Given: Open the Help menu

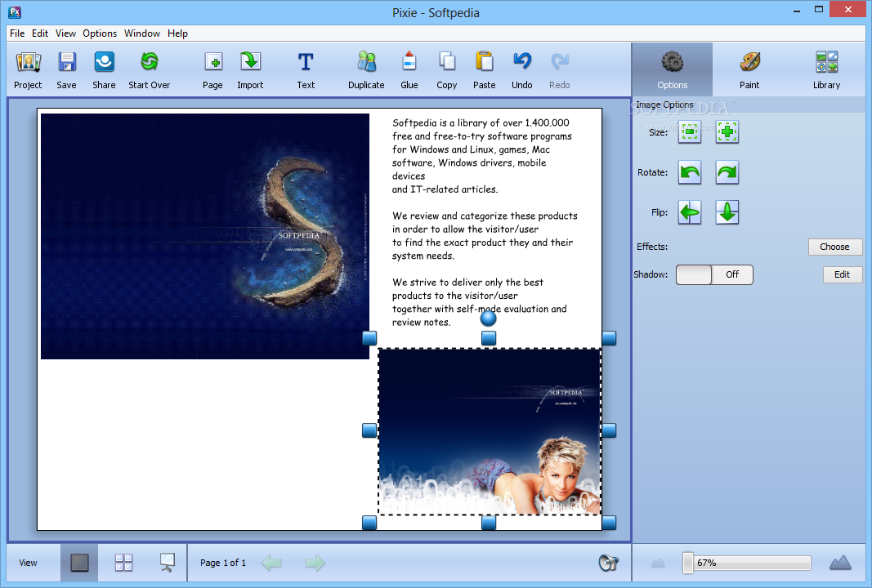Looking at the screenshot, I should click(177, 33).
